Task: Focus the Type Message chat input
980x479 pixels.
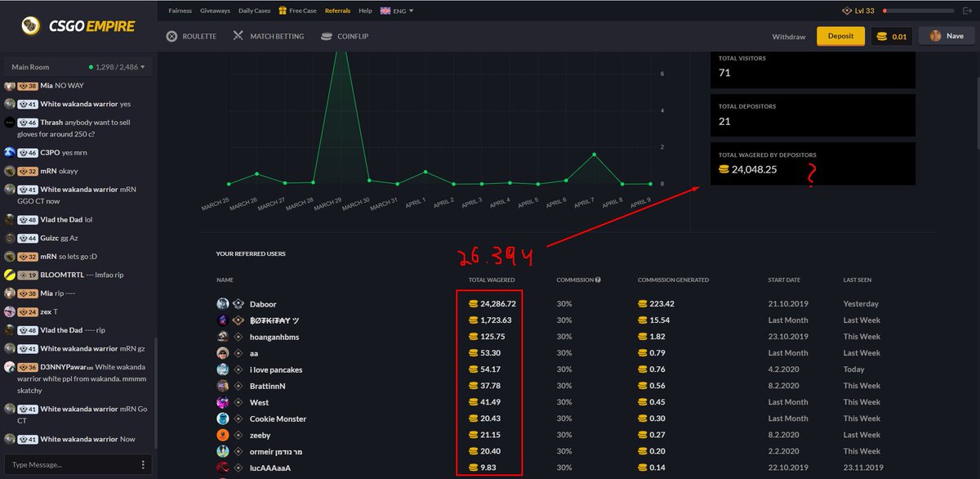Action: [x=70, y=464]
